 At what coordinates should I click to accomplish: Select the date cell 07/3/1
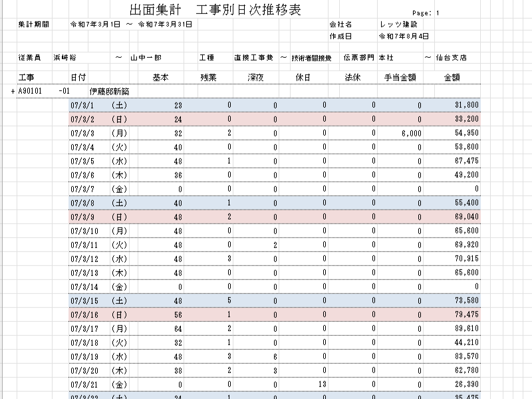[x=82, y=106]
